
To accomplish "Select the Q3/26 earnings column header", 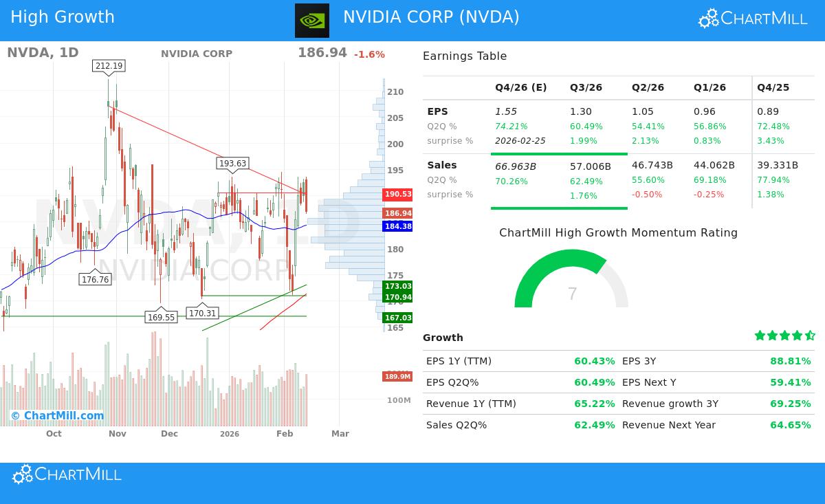I will tap(585, 87).
